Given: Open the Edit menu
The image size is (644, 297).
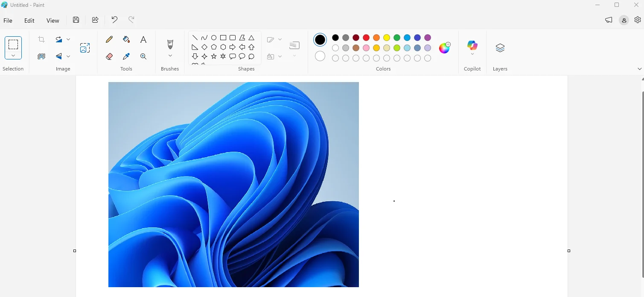Looking at the screenshot, I should (x=29, y=21).
